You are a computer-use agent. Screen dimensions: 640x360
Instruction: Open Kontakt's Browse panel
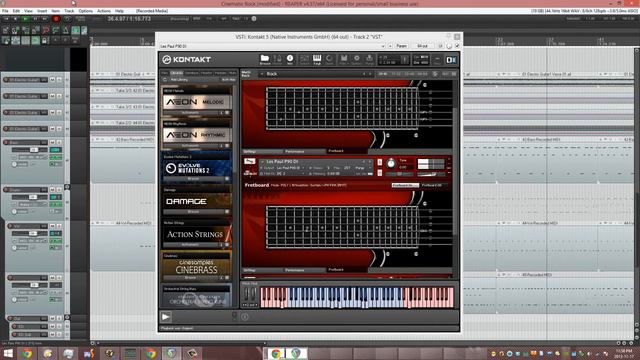click(265, 60)
